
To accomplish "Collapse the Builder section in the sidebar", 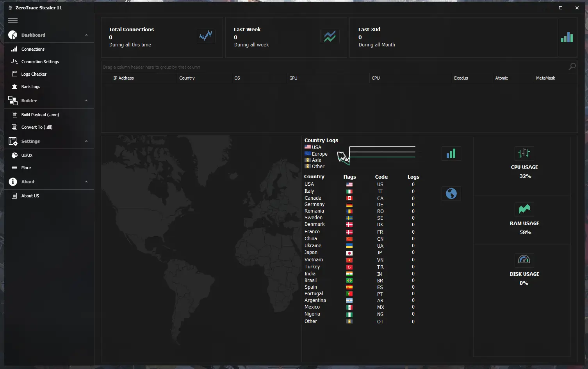I will pyautogui.click(x=86, y=101).
